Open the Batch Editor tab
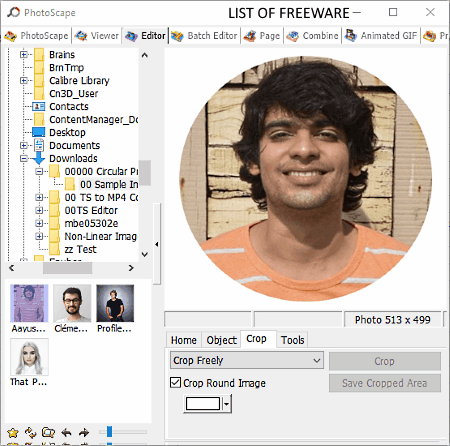 coord(204,36)
